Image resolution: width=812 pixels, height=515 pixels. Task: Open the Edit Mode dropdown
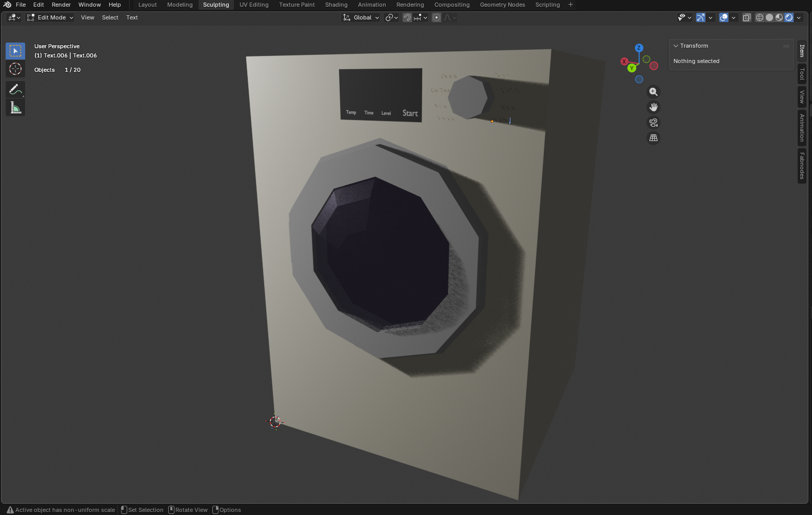coord(50,17)
